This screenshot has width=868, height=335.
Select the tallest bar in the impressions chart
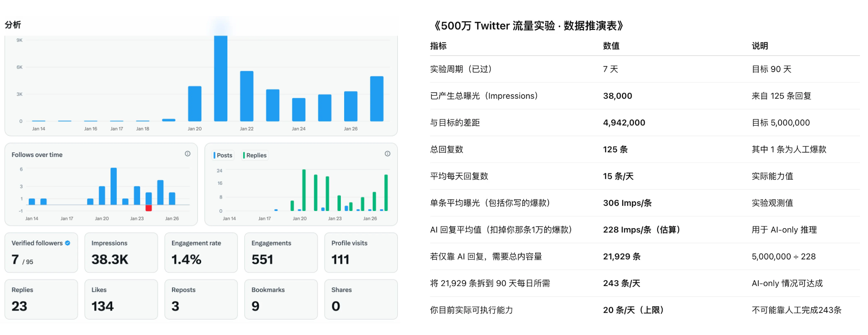pyautogui.click(x=221, y=78)
